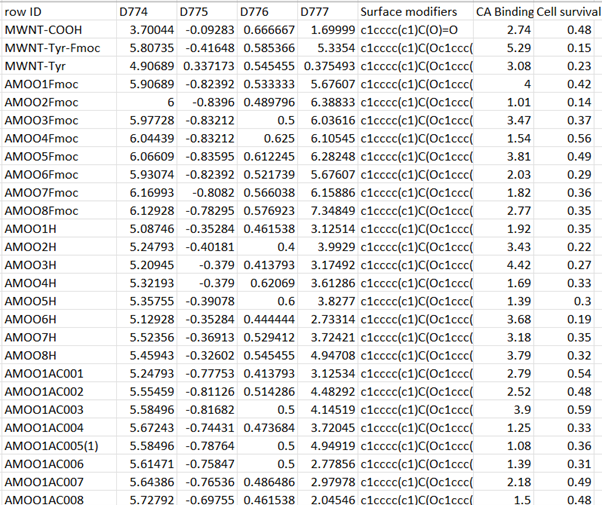
Task: Click Cell survival value 0.56
Action: (564, 138)
